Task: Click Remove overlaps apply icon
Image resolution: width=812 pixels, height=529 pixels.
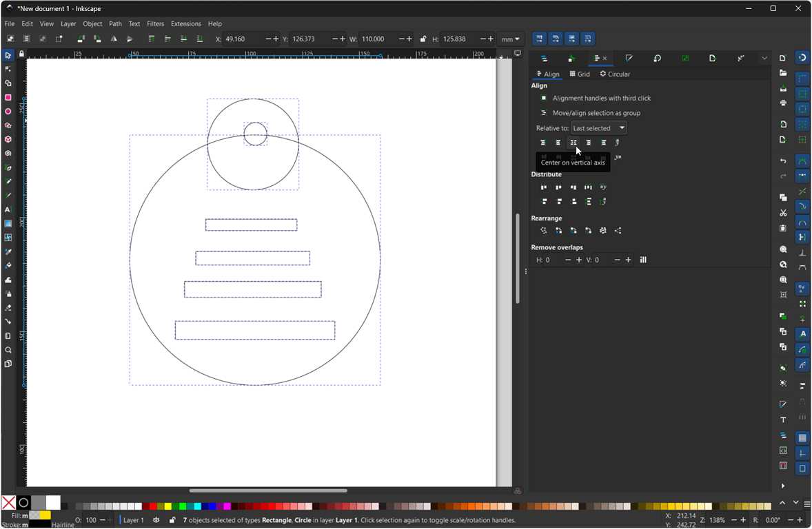Action: pyautogui.click(x=643, y=260)
